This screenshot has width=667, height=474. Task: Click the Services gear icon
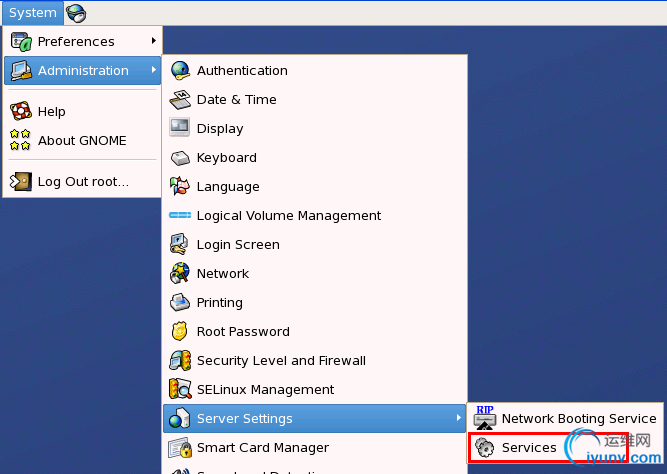coord(485,448)
